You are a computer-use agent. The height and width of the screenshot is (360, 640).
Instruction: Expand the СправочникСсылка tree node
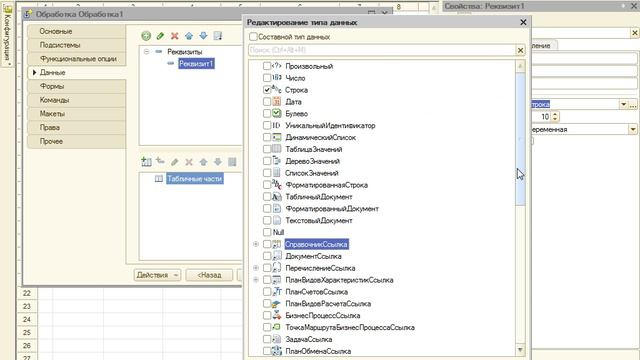(256, 244)
